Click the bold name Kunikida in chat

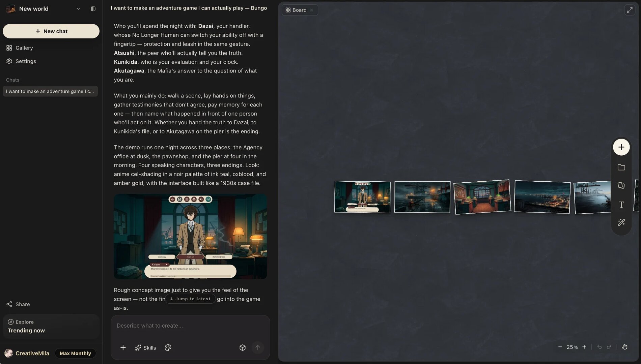coord(126,62)
